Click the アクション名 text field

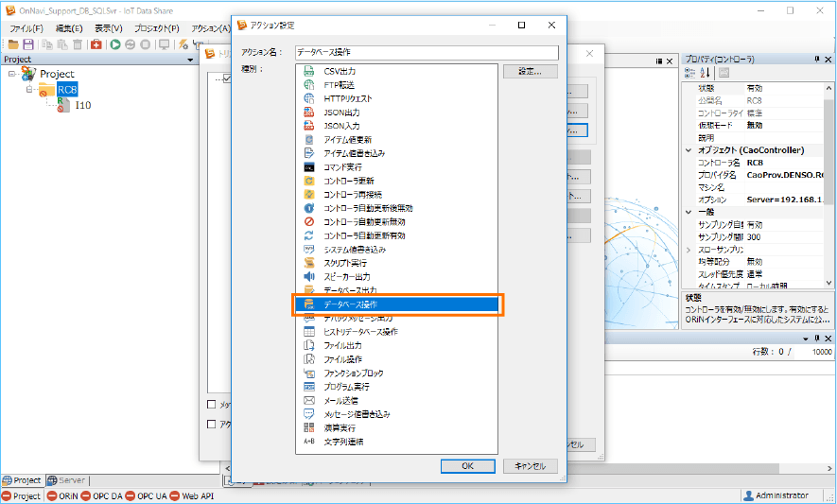click(x=426, y=53)
